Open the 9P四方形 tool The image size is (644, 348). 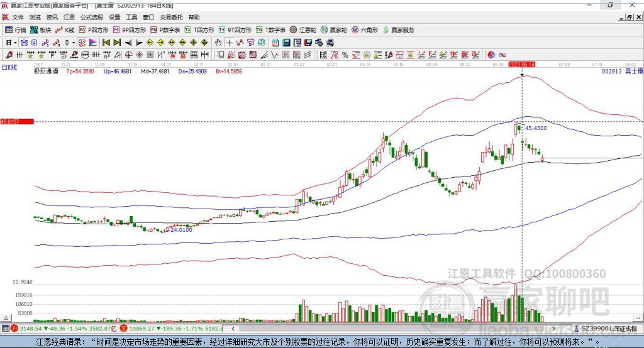coord(130,30)
